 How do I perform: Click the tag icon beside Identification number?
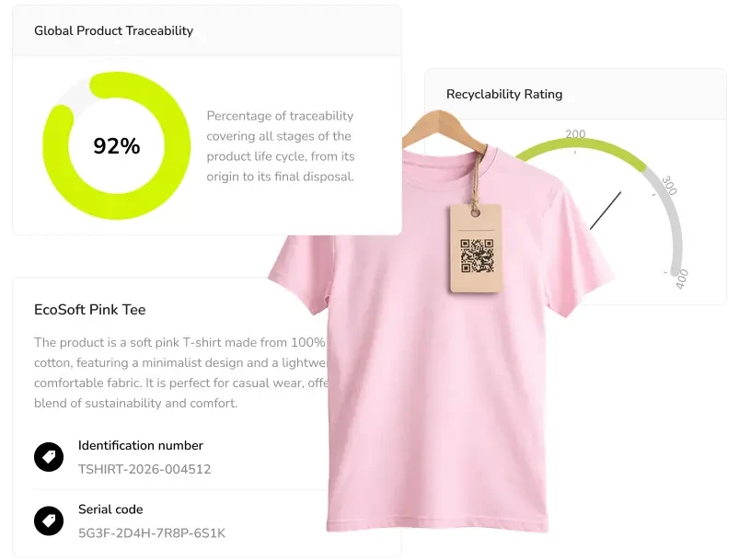(49, 457)
